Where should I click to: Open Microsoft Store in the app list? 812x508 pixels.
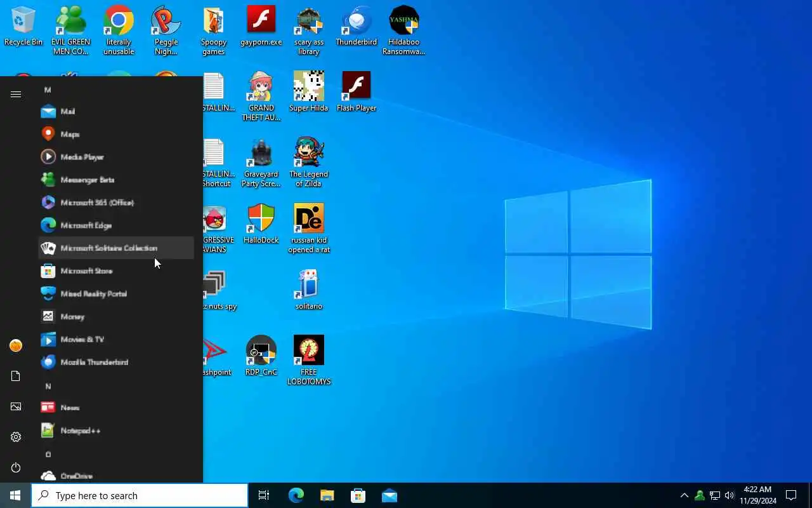[x=117, y=271]
